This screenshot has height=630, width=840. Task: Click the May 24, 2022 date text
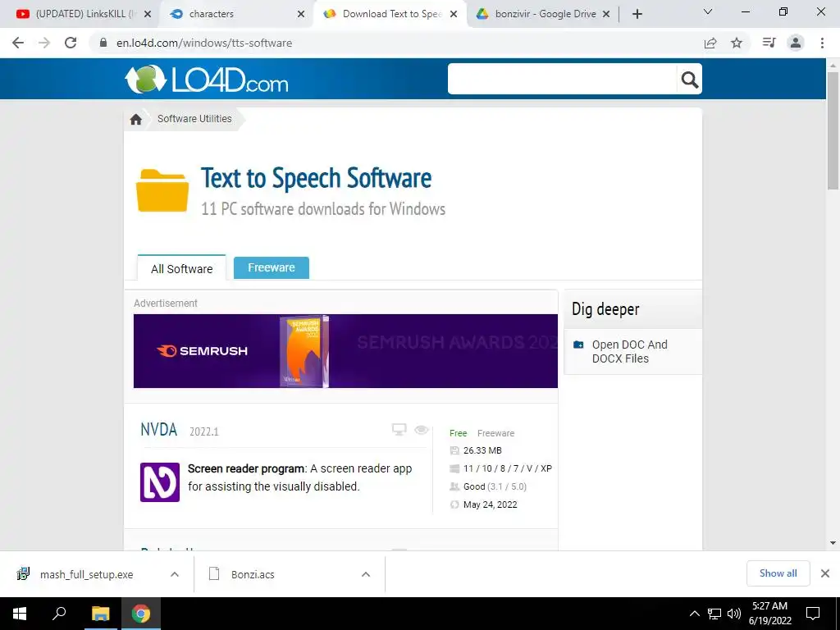[x=491, y=504]
